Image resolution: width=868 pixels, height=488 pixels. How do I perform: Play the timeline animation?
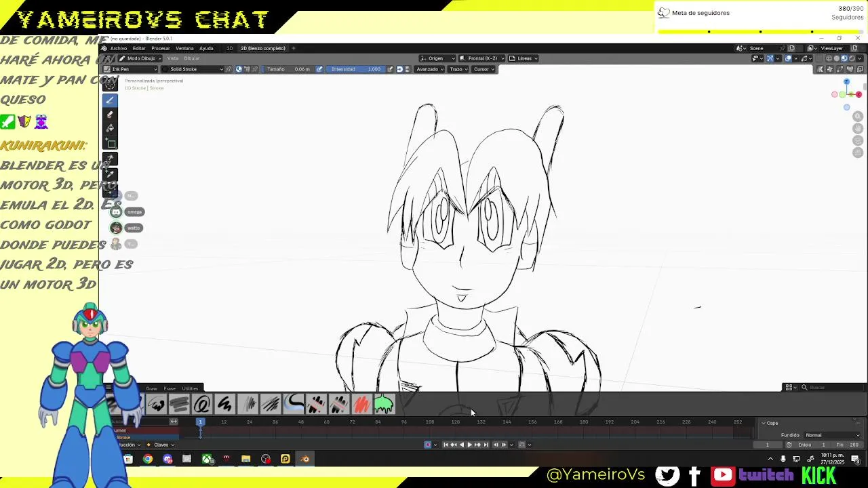[x=470, y=445]
